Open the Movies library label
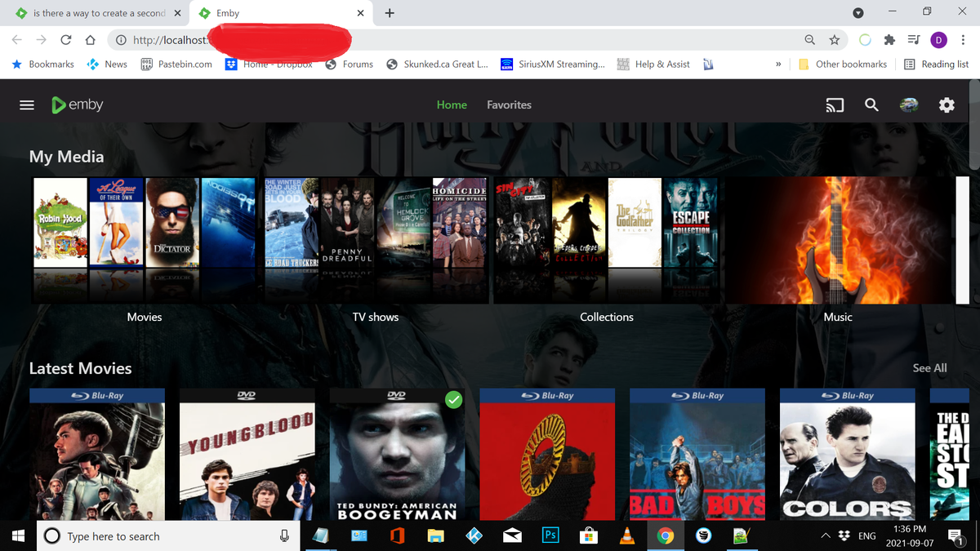980x551 pixels. 145,317
